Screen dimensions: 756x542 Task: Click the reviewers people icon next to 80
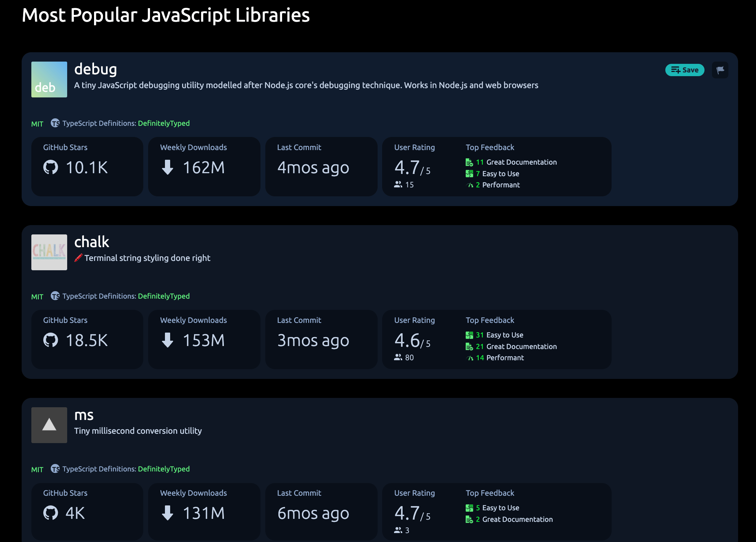point(398,357)
